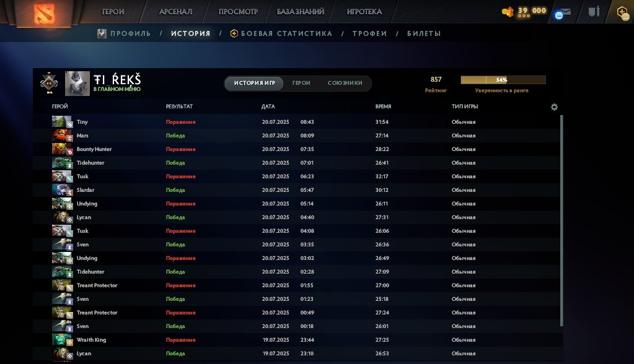
Task: Click the TI_REKS player name
Action: pos(117,80)
